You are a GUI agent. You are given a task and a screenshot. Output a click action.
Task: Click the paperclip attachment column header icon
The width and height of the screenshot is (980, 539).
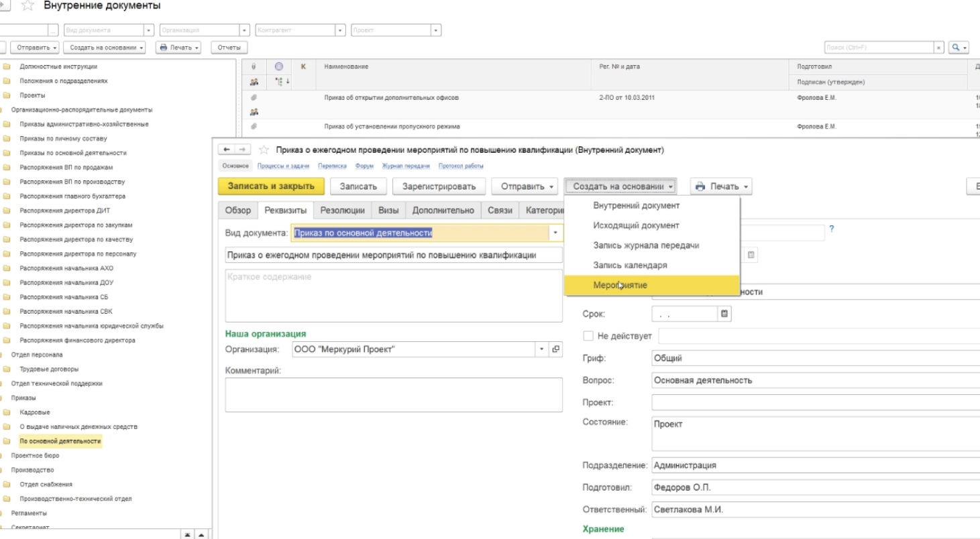(254, 66)
